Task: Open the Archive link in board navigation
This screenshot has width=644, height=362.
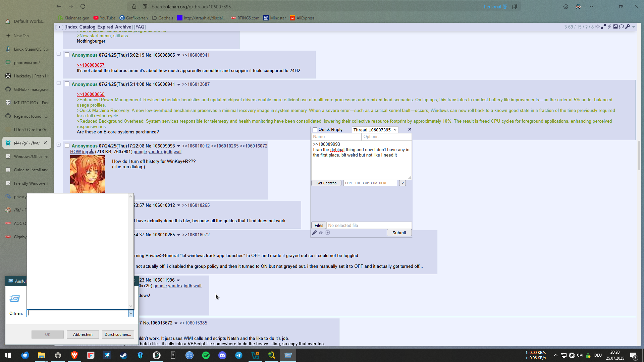Action: [123, 27]
